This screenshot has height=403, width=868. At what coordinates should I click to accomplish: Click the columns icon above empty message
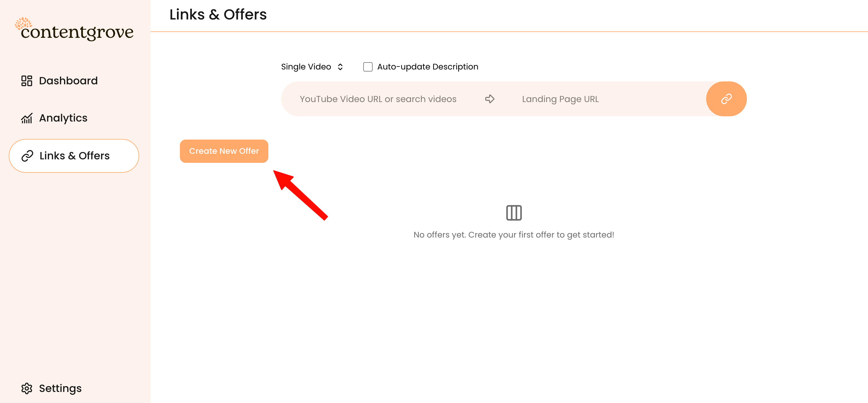(513, 213)
